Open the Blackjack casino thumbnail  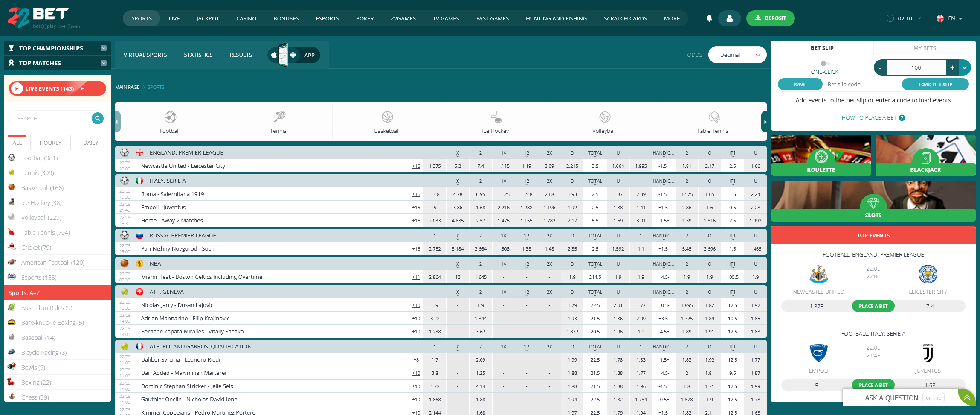point(925,155)
